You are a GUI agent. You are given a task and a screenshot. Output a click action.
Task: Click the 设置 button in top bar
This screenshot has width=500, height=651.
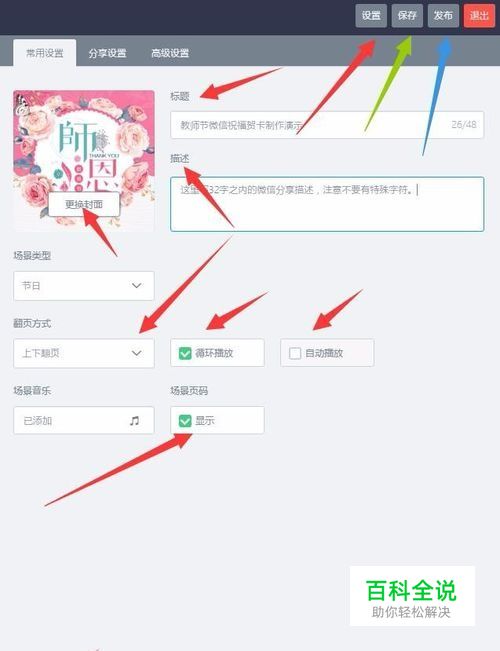371,16
